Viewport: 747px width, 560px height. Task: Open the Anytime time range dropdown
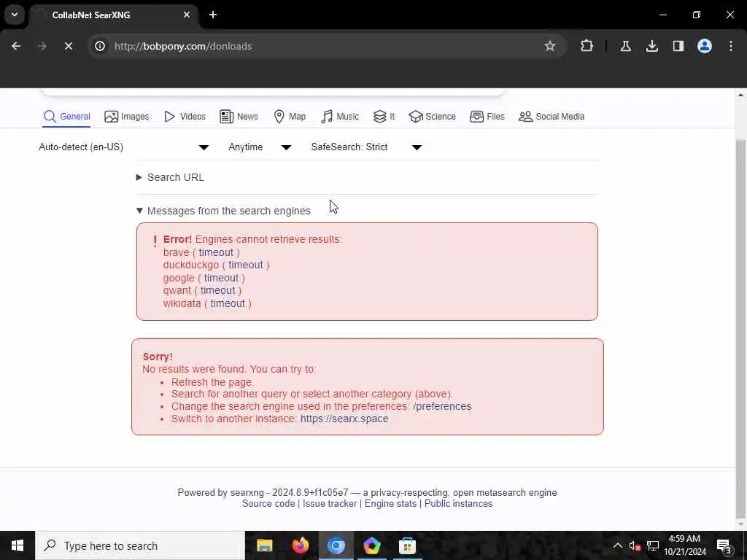260,147
